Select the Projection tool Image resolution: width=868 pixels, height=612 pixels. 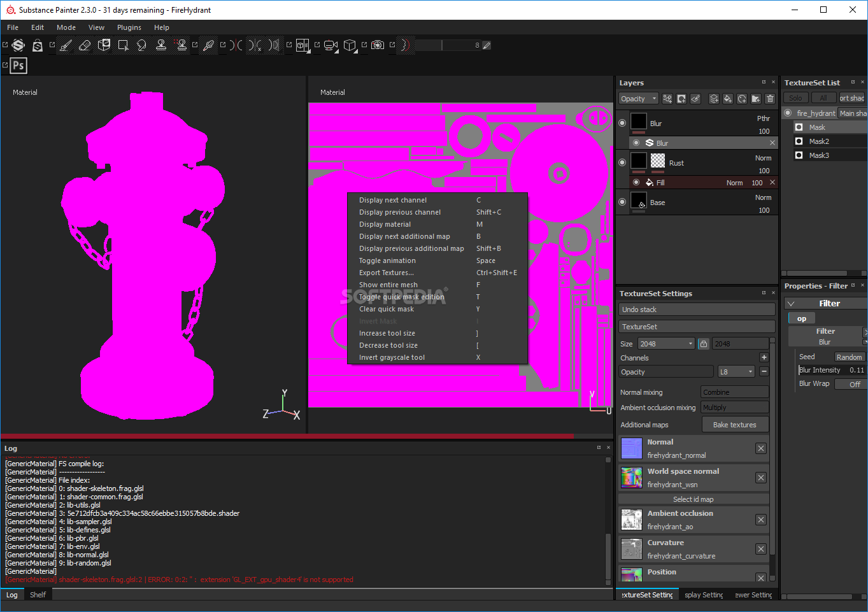(104, 45)
